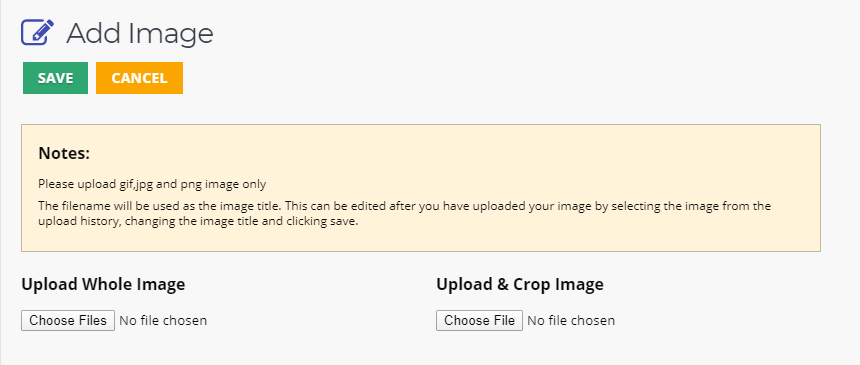Image resolution: width=860 pixels, height=365 pixels.
Task: Click 'No file chosen' beside Choose File
Action: point(571,321)
